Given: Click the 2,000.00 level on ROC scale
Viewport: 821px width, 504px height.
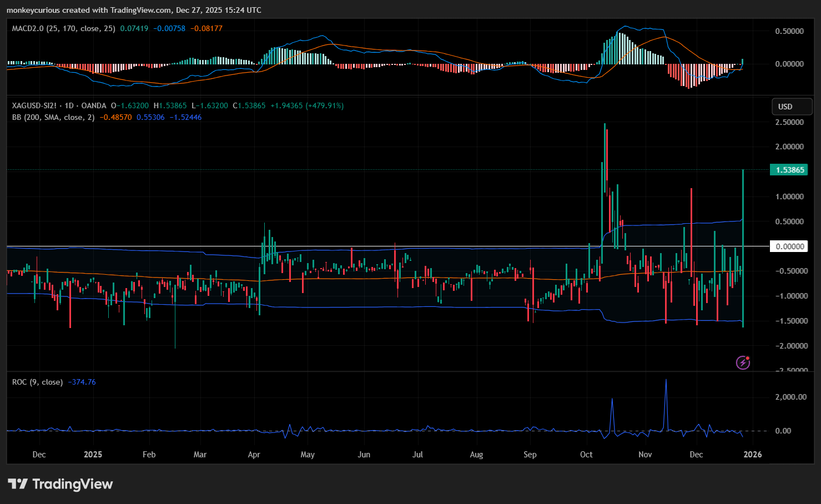Looking at the screenshot, I should pyautogui.click(x=790, y=397).
